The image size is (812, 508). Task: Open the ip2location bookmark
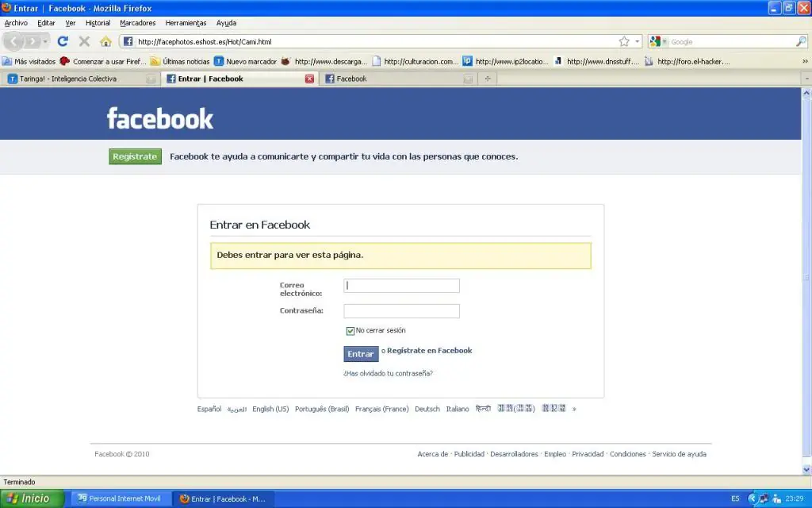coord(505,61)
